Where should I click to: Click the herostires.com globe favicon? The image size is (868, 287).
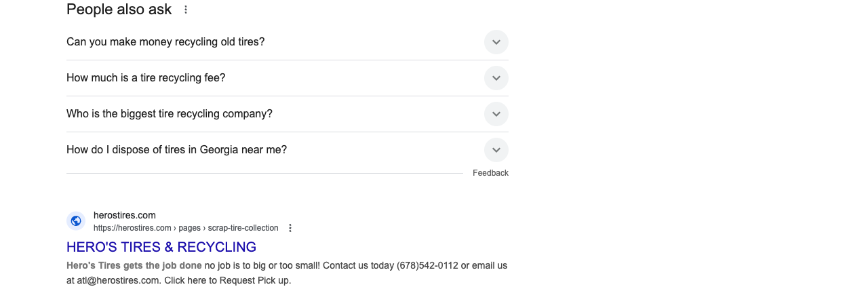[76, 221]
